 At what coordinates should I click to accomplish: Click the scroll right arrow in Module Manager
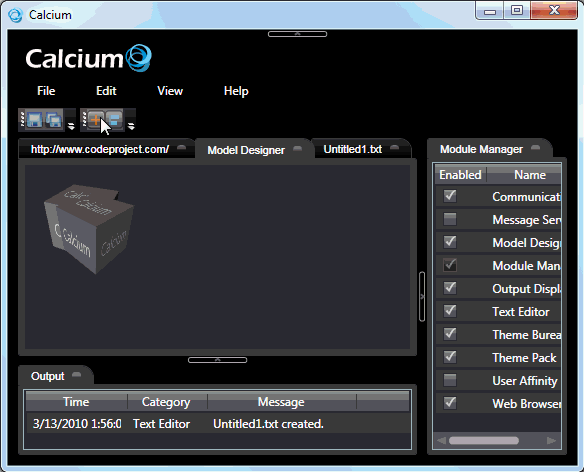pos(552,441)
